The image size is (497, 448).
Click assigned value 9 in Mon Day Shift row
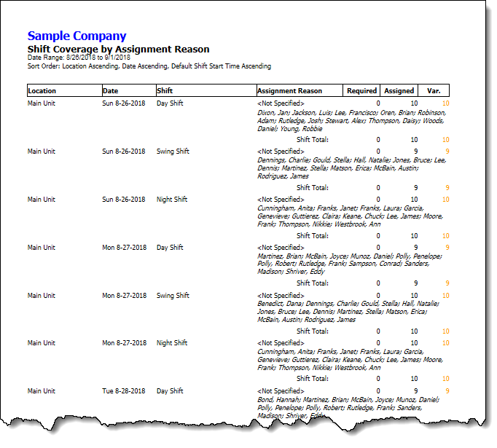pyautogui.click(x=415, y=248)
